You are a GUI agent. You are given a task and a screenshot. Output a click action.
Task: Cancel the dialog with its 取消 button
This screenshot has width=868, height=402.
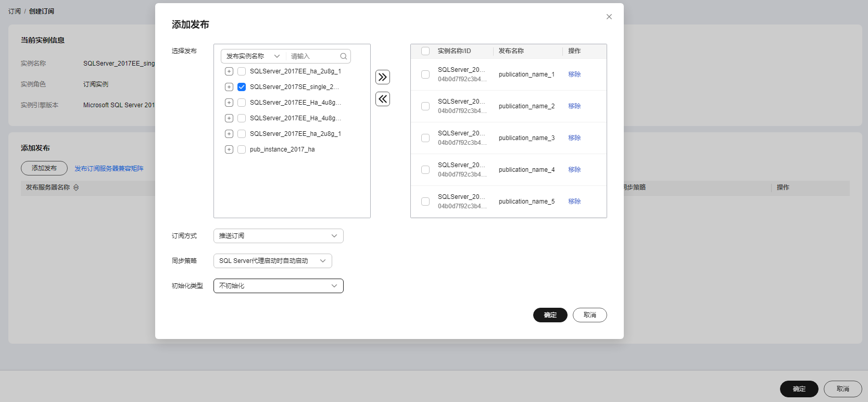pos(590,315)
